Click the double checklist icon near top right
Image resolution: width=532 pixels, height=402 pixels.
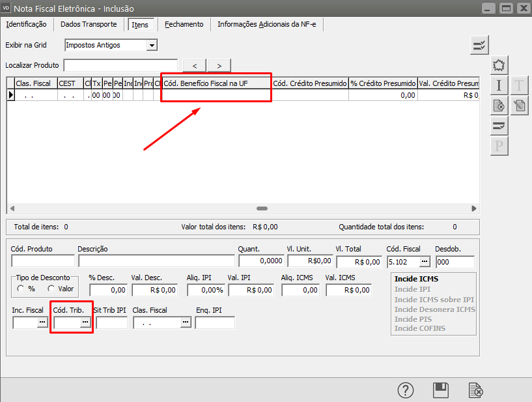pos(479,45)
